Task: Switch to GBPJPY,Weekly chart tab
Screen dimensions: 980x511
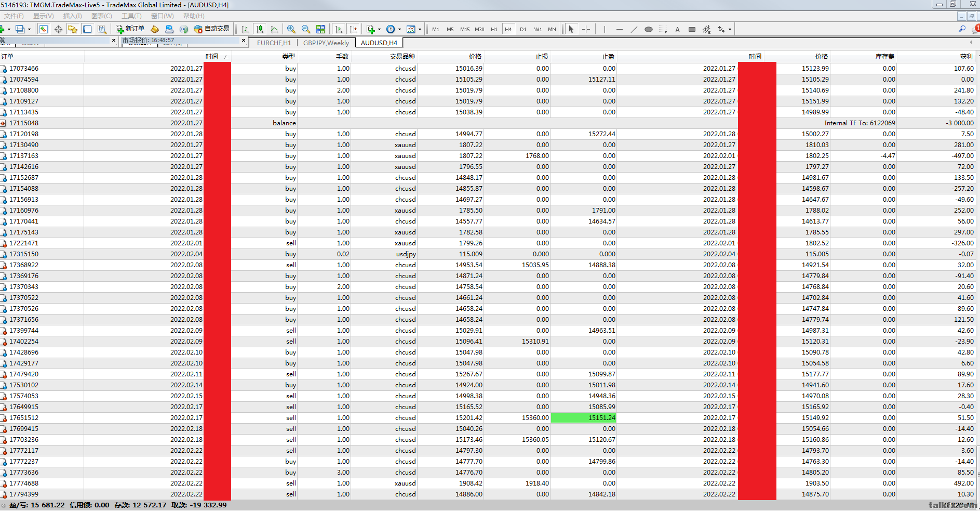Action: [x=326, y=43]
